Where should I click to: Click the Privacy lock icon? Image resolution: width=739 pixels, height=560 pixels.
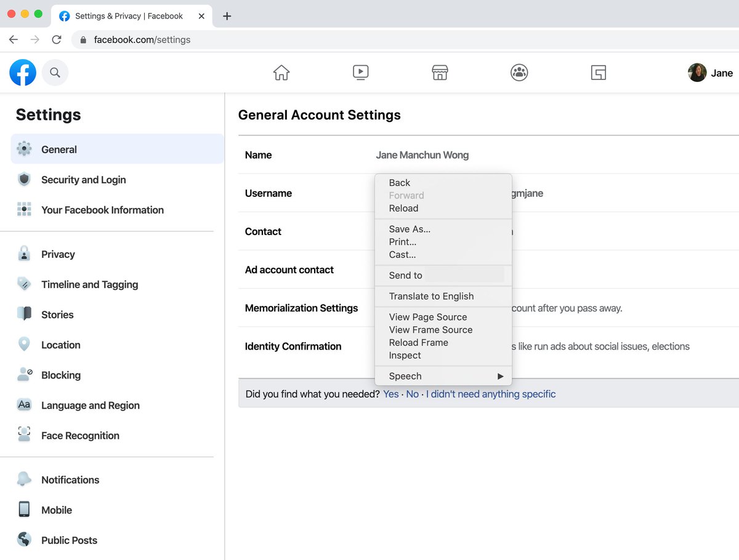tap(24, 254)
